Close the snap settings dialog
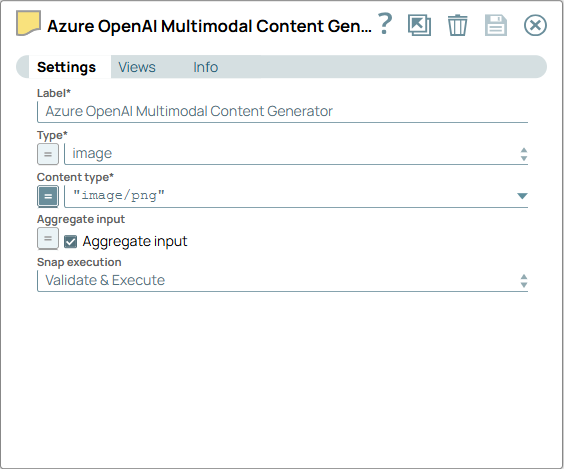 pos(535,26)
